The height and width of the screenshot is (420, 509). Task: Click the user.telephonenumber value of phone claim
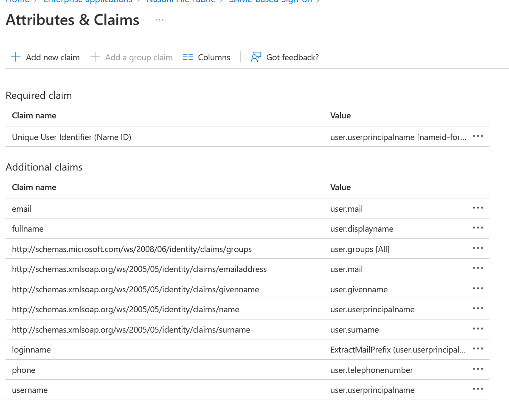[371, 370]
